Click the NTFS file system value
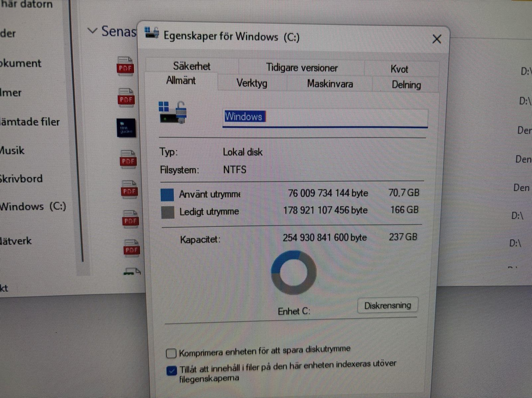 tap(235, 169)
